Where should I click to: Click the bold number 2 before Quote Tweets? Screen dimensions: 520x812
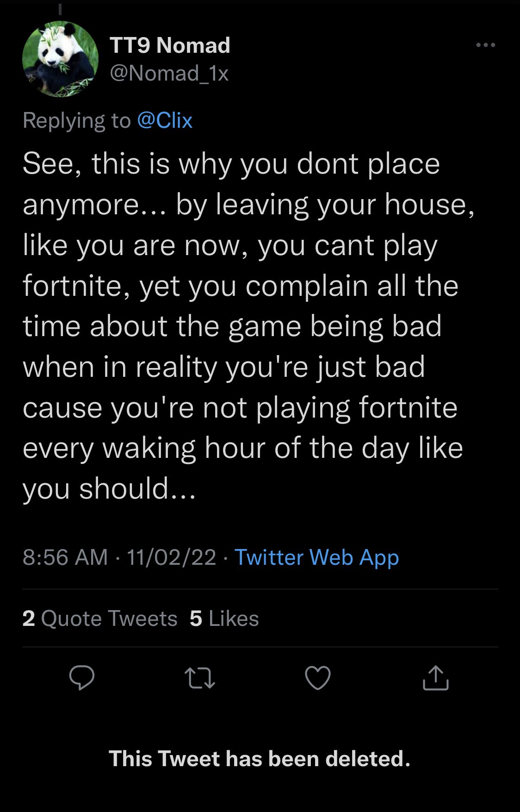[x=29, y=618]
